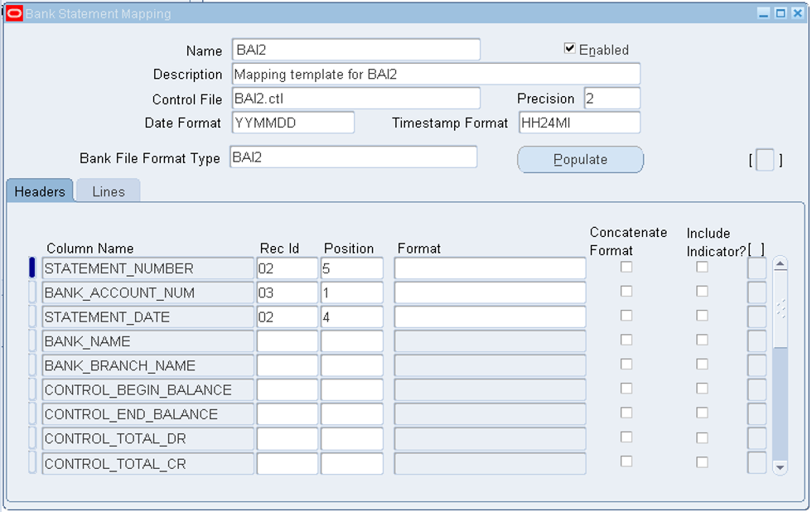
Task: Open the descriptive flexfield bracket next to Populate
Action: pyautogui.click(x=763, y=160)
